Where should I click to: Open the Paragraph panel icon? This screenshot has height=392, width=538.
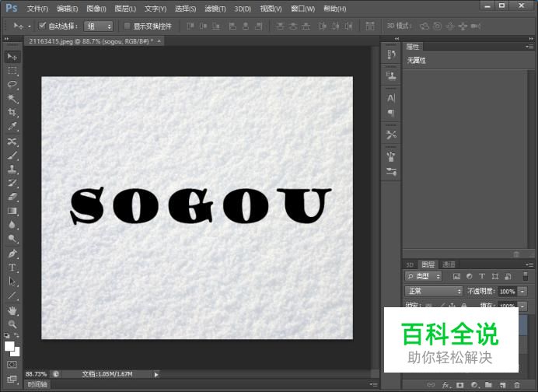pos(391,113)
